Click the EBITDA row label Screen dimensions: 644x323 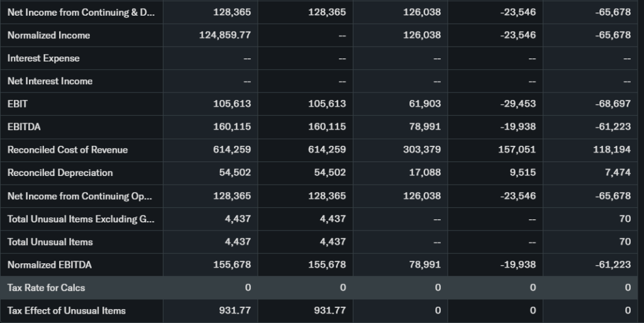24,127
